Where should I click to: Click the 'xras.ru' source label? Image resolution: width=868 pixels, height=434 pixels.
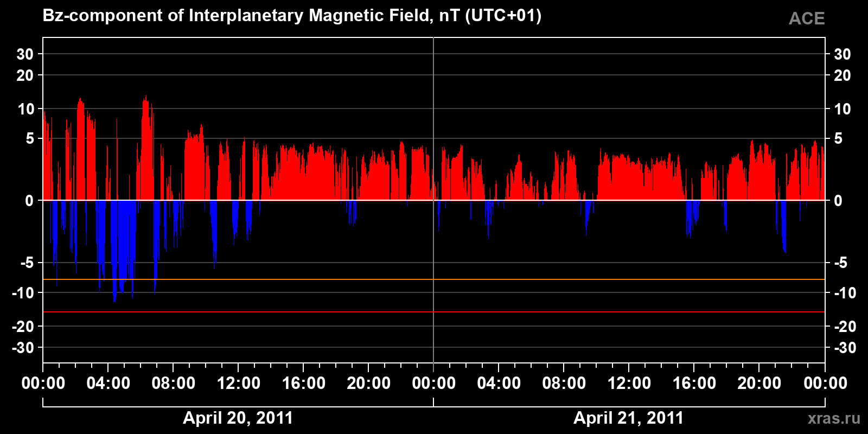834,418
